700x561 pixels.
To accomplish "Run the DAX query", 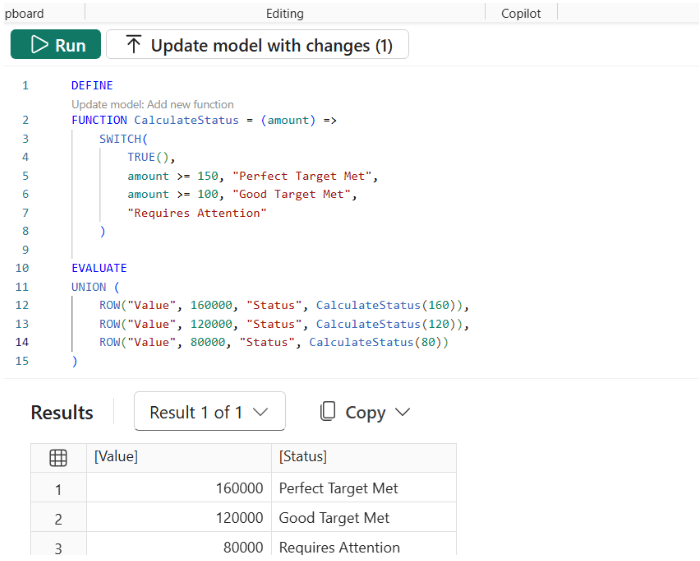I will 56,44.
